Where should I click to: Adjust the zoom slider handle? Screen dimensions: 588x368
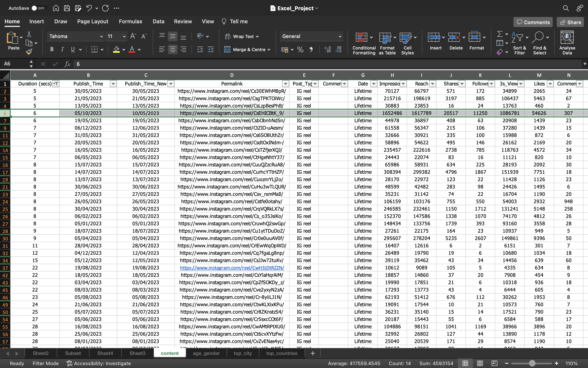[x=532, y=363]
